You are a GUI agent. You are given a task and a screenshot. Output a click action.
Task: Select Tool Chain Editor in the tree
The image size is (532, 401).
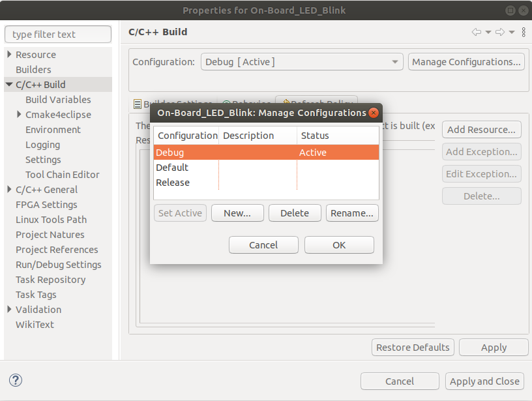(x=63, y=175)
